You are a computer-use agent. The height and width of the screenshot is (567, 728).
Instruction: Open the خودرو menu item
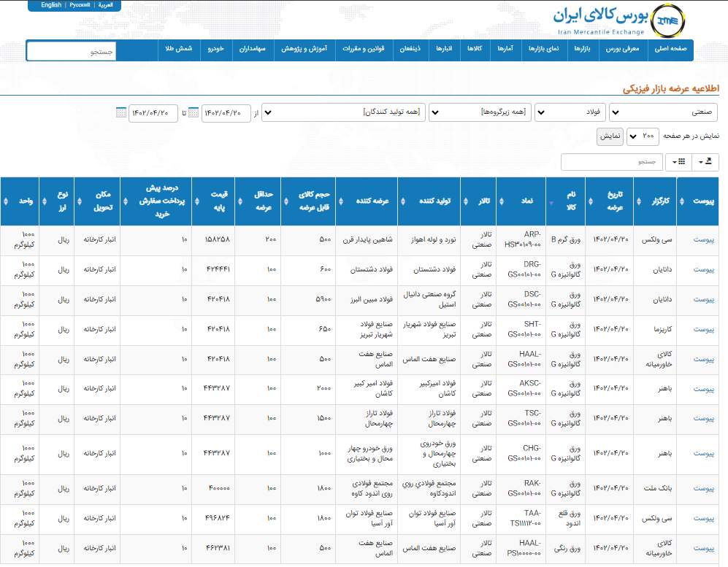pos(216,49)
